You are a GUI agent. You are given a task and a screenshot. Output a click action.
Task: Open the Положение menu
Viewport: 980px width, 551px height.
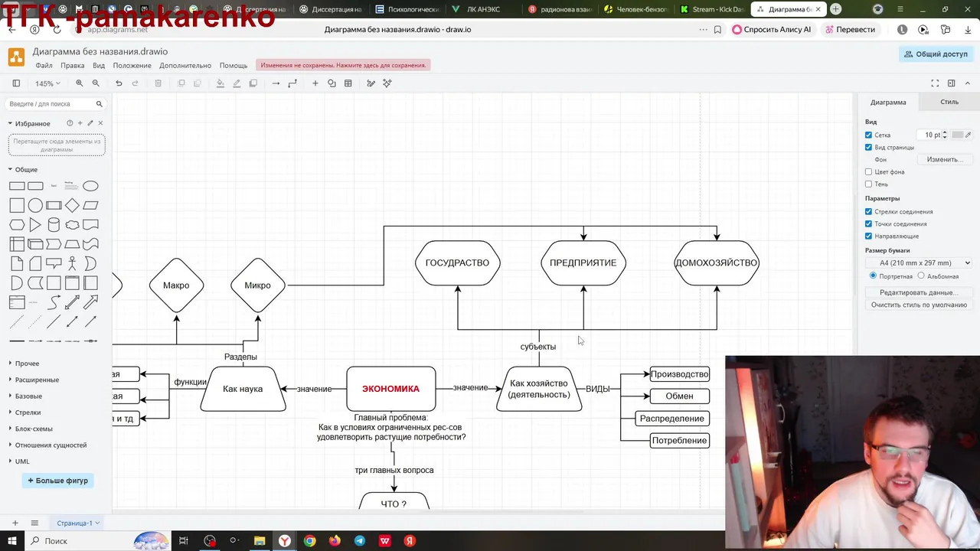click(132, 65)
